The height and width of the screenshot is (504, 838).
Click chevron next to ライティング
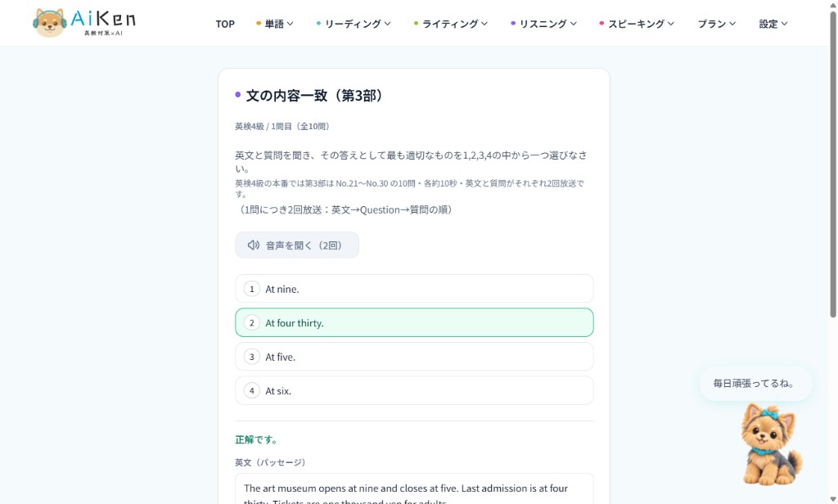[x=484, y=24]
